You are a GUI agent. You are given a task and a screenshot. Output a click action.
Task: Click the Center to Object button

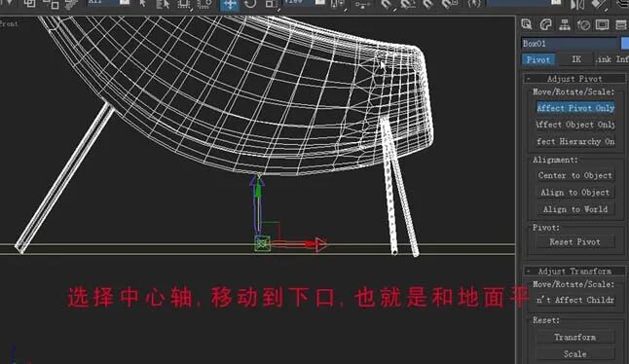(575, 175)
